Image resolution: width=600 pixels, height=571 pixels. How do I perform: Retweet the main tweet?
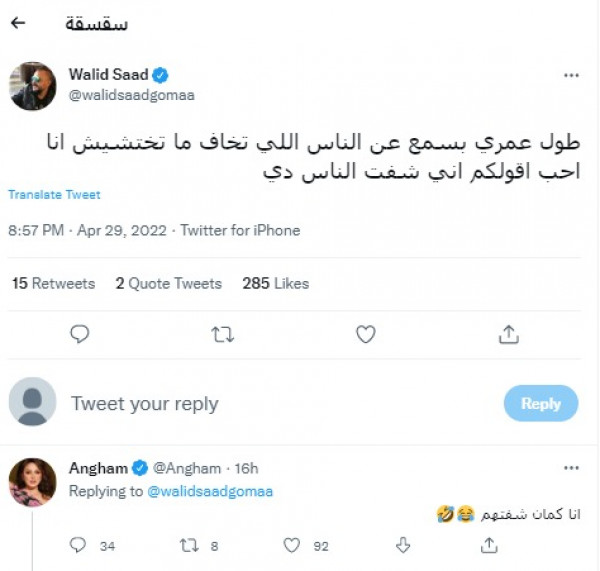click(222, 334)
